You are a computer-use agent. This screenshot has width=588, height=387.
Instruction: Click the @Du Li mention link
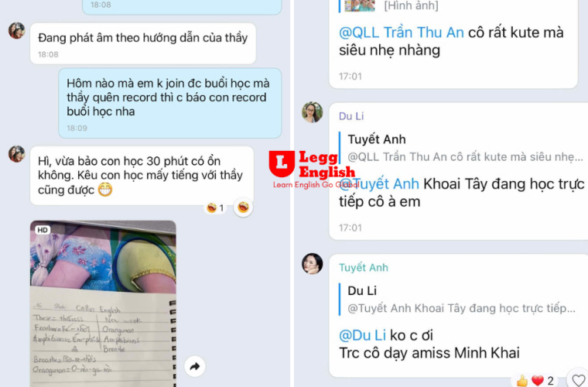(362, 335)
